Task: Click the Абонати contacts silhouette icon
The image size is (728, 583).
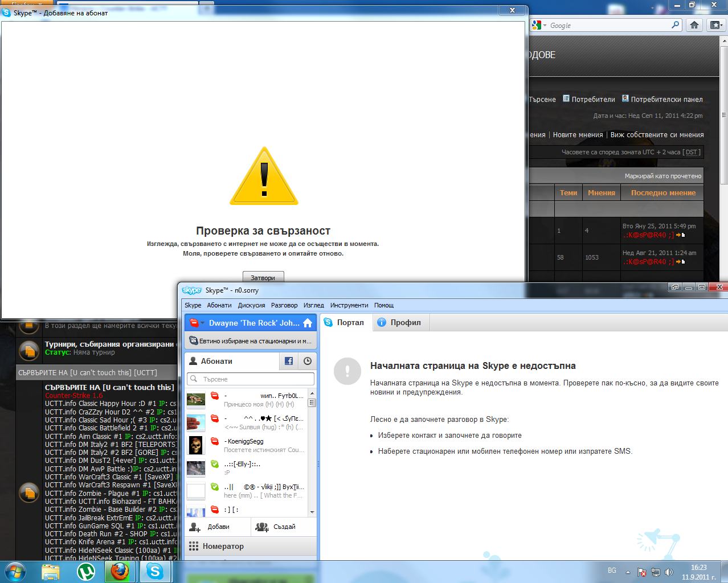Action: coord(193,361)
